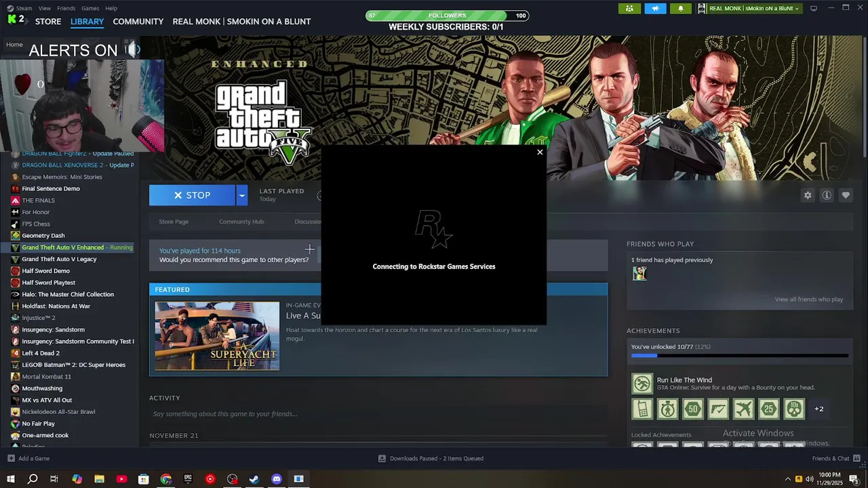This screenshot has width=868, height=488.
Task: Go to the COMMUNITY tab
Action: click(138, 22)
